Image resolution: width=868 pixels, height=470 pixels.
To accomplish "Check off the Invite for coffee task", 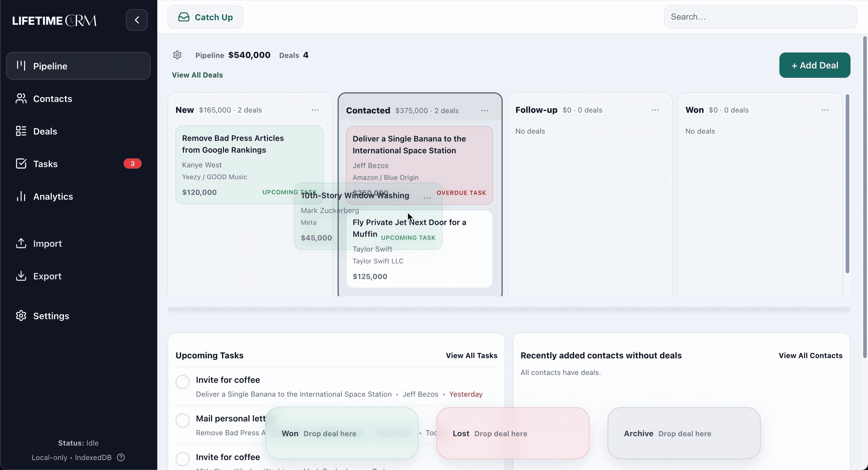I will 183,382.
